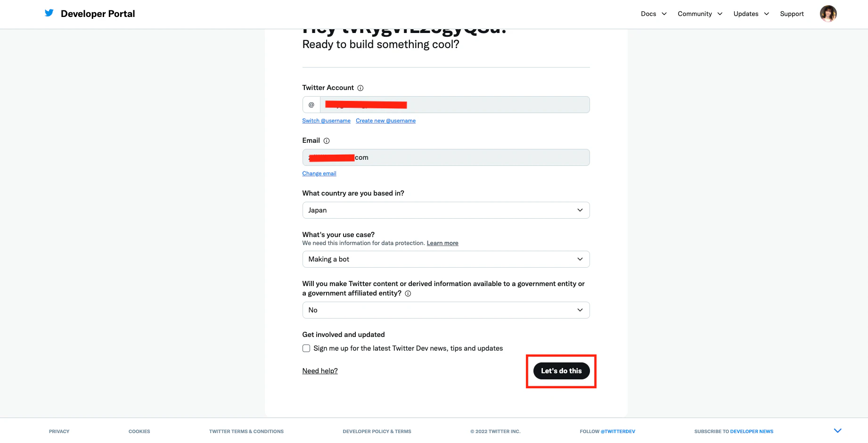Click the Change email link
The width and height of the screenshot is (868, 443).
[319, 173]
